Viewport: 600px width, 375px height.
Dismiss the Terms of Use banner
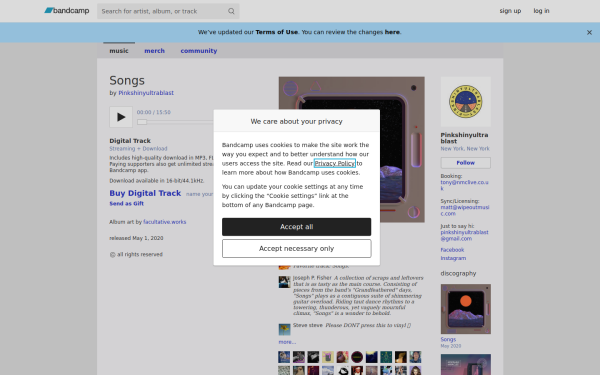click(x=589, y=33)
